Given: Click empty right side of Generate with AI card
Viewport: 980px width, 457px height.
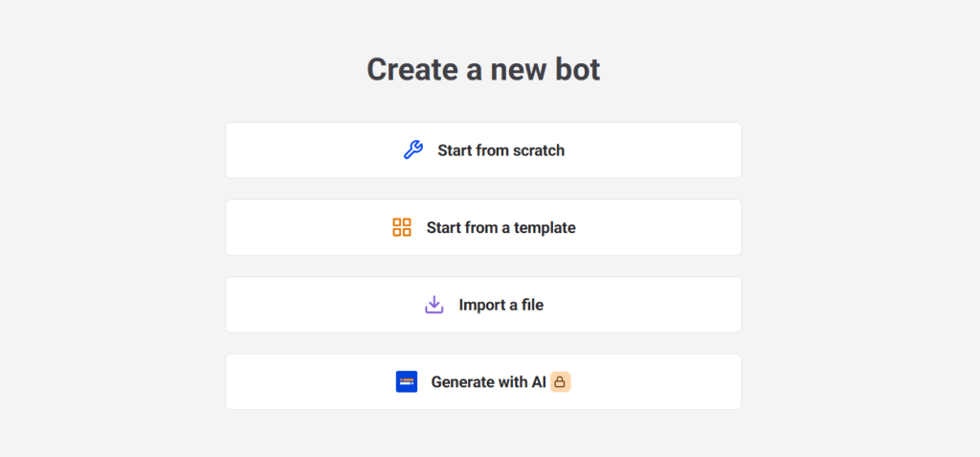Looking at the screenshot, I should tap(670, 382).
